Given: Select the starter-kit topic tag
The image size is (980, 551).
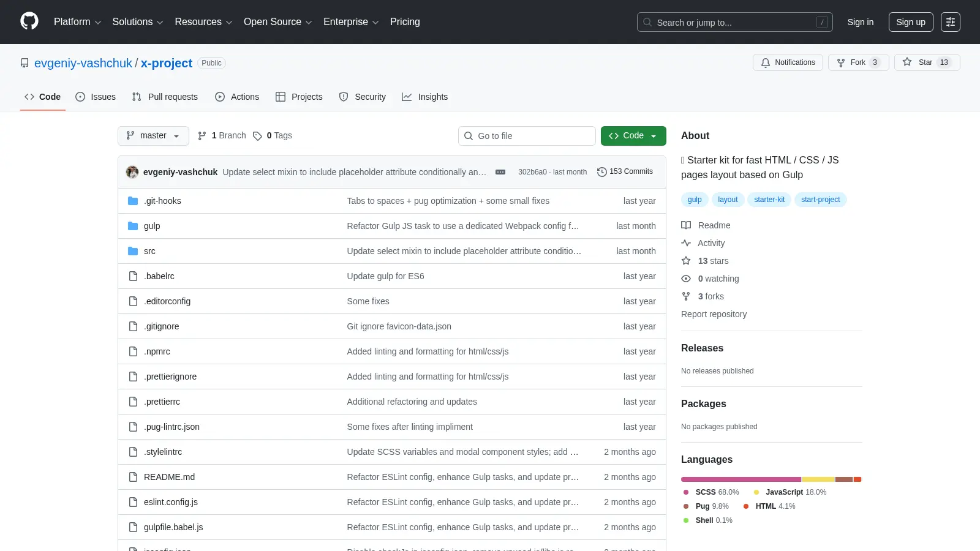Looking at the screenshot, I should click(769, 200).
